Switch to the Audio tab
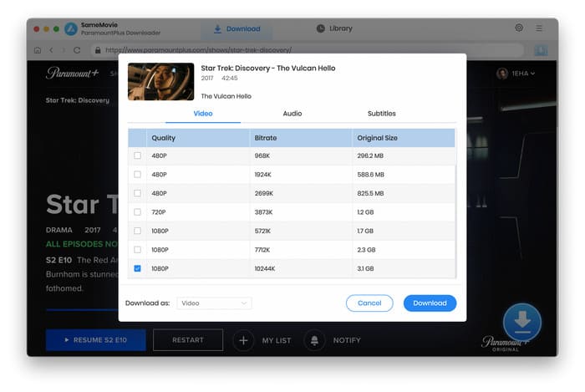 coord(292,114)
